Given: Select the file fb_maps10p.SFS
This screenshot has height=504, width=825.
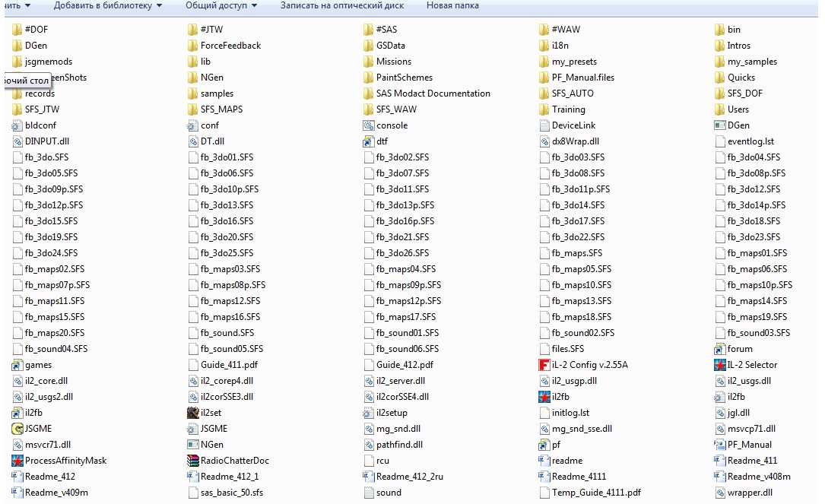Looking at the screenshot, I should point(754,285).
